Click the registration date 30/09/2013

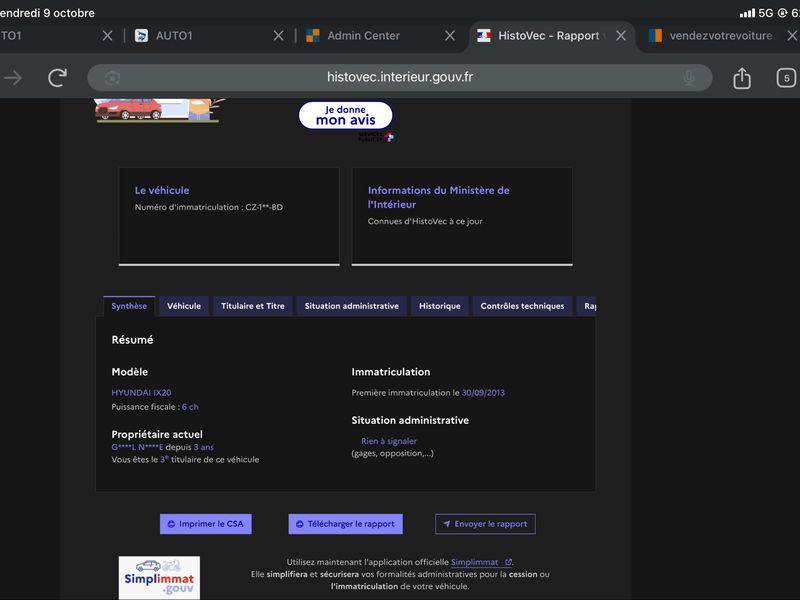pos(483,392)
